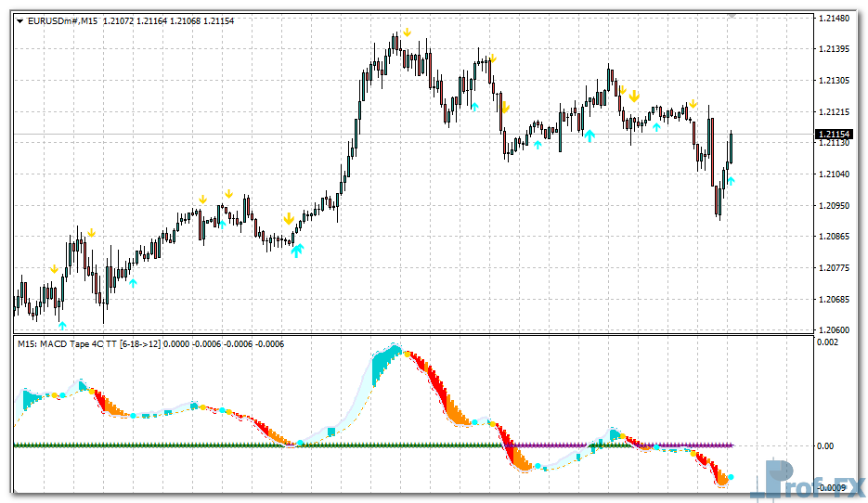Click the gray chart shift triangle at the top

[732, 15]
